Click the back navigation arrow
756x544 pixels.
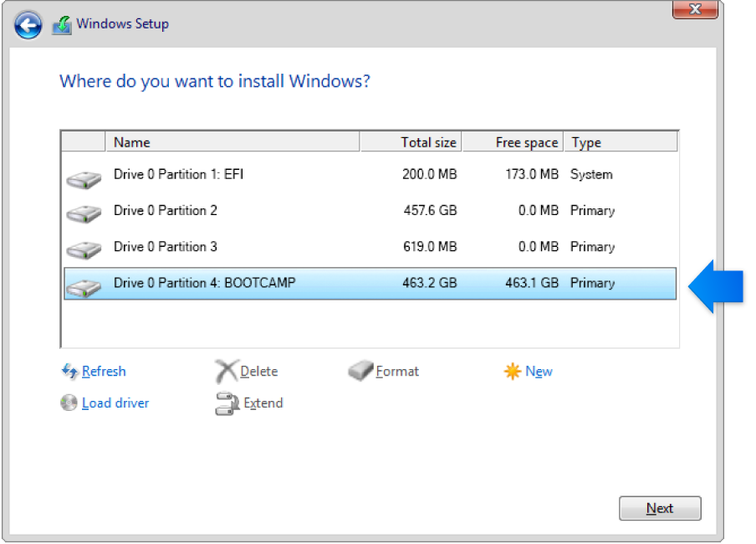pos(28,24)
